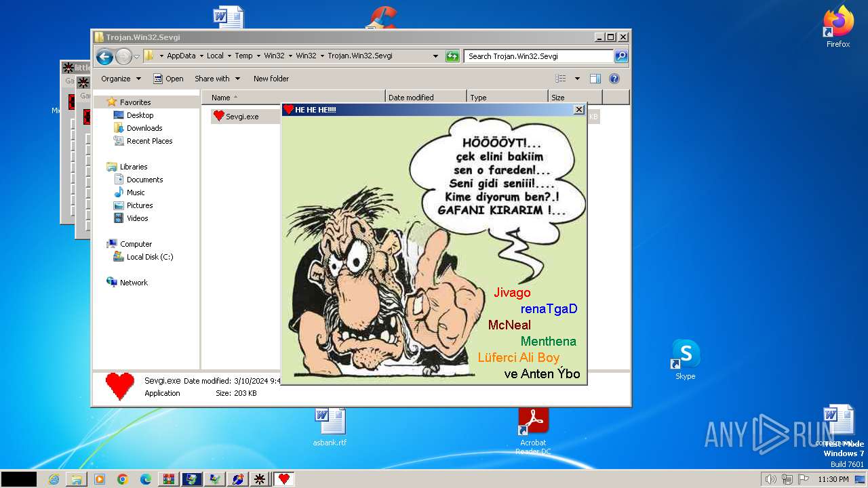Click the Search Trojan.Win32.Sevgi input field
868x488 pixels.
[x=539, y=56]
